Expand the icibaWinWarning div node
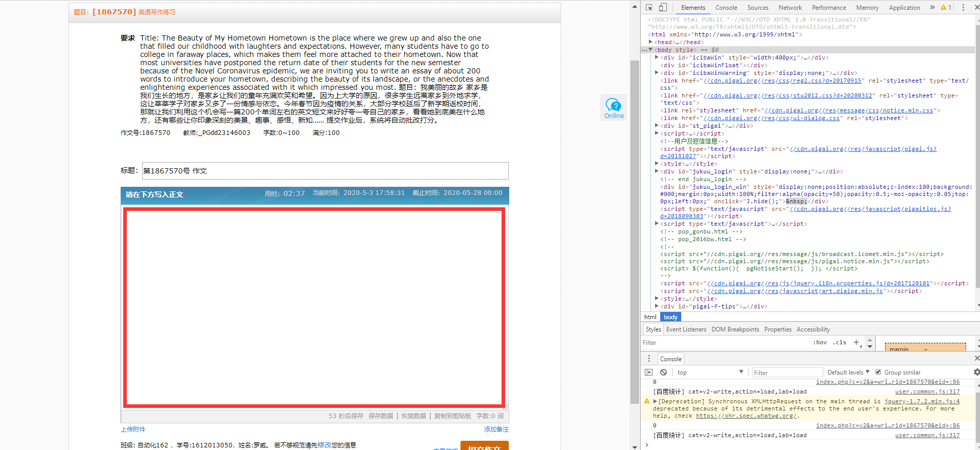 (657, 73)
